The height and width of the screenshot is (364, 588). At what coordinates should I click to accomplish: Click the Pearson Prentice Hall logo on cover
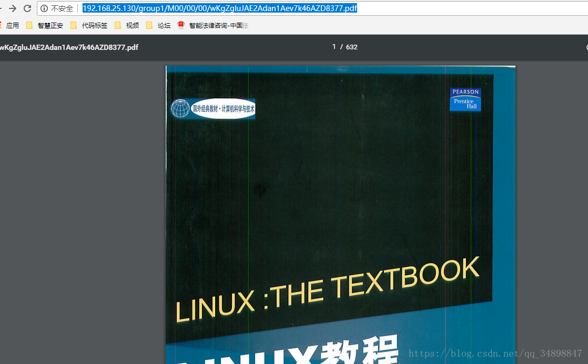tap(465, 100)
